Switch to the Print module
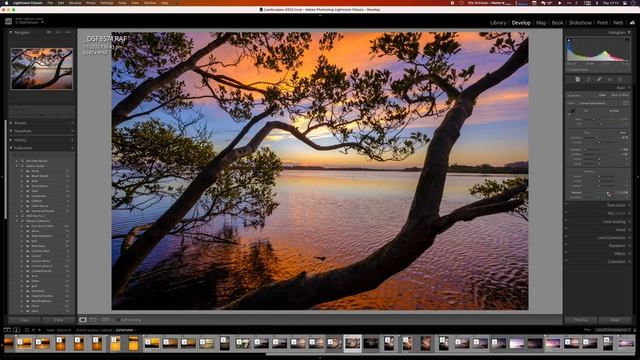Screen dimensions: 640x360 (602, 23)
